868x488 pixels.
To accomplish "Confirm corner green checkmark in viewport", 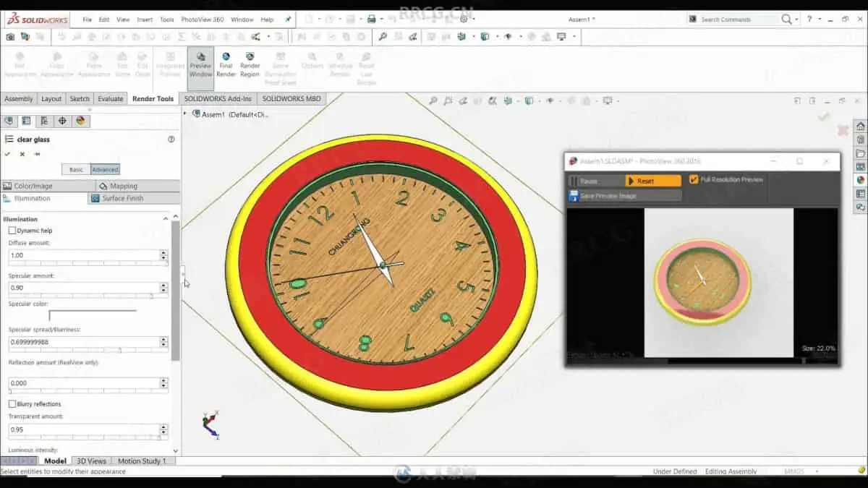I will tap(823, 116).
